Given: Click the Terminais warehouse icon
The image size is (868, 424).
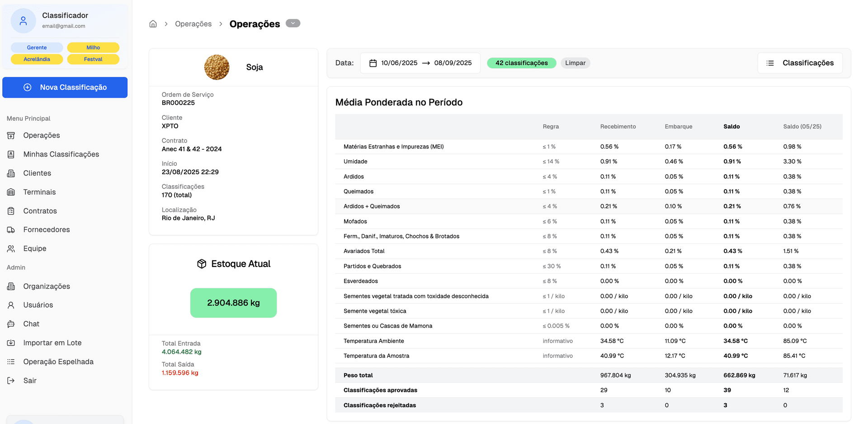Looking at the screenshot, I should coord(11,192).
